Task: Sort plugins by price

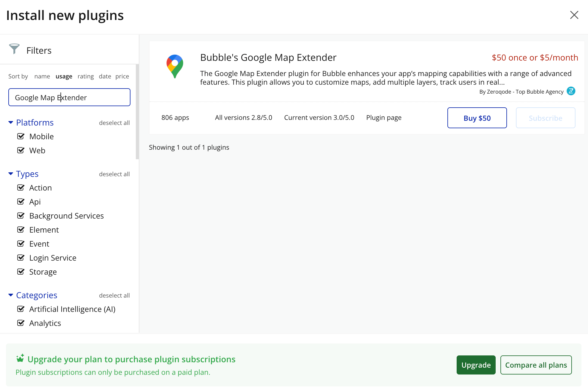Action: click(x=122, y=76)
